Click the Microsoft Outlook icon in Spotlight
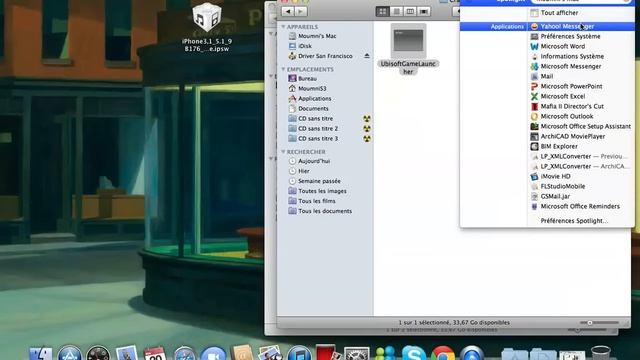The height and width of the screenshot is (360, 640). (534, 116)
